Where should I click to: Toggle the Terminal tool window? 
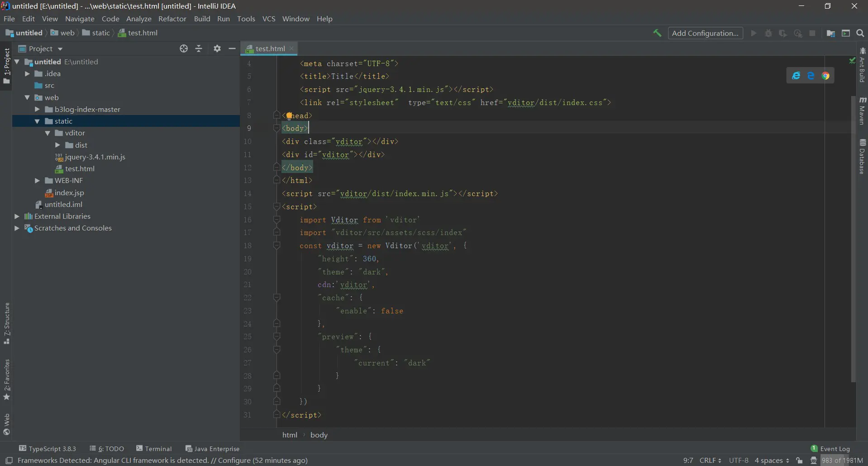click(x=154, y=449)
